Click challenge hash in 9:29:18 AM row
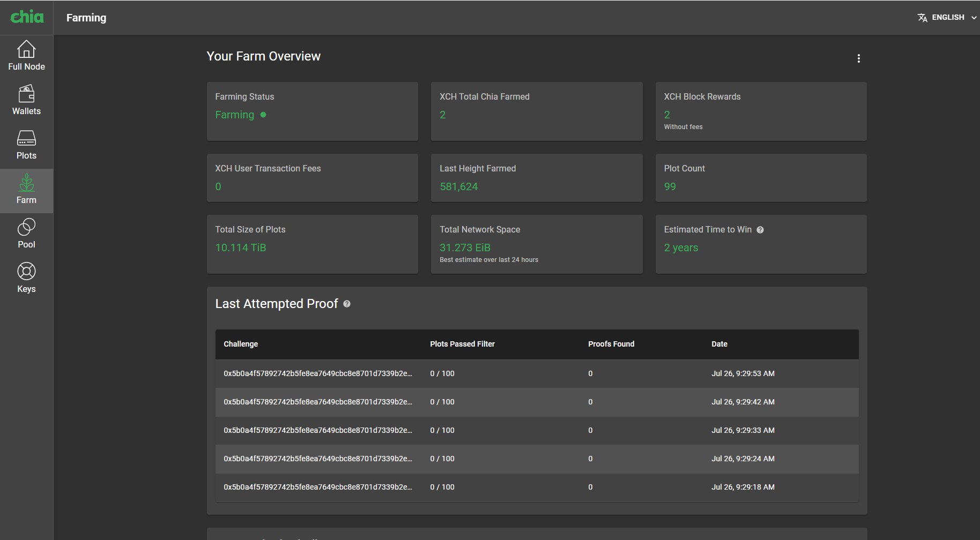This screenshot has height=540, width=980. (318, 487)
